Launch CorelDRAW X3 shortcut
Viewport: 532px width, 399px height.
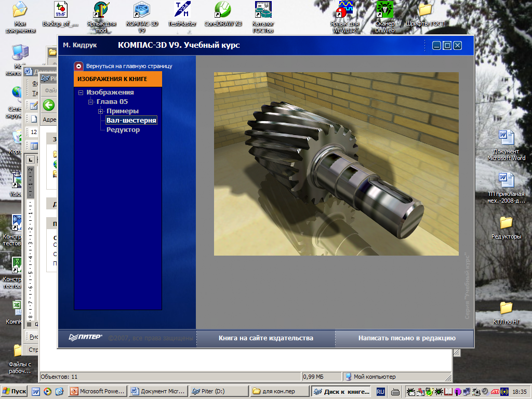[x=223, y=14]
